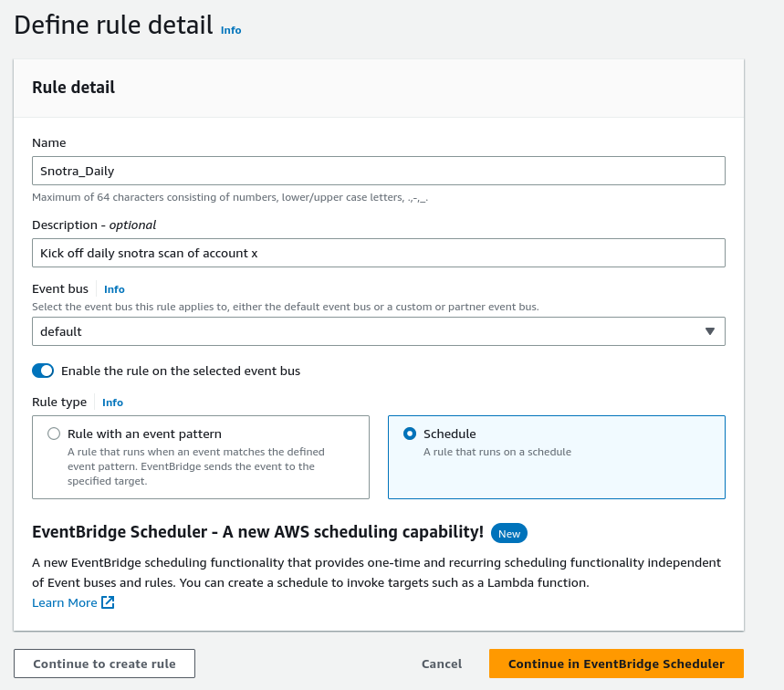Click the Enable the rule label text
Image resolution: width=784 pixels, height=690 pixels.
coord(181,371)
